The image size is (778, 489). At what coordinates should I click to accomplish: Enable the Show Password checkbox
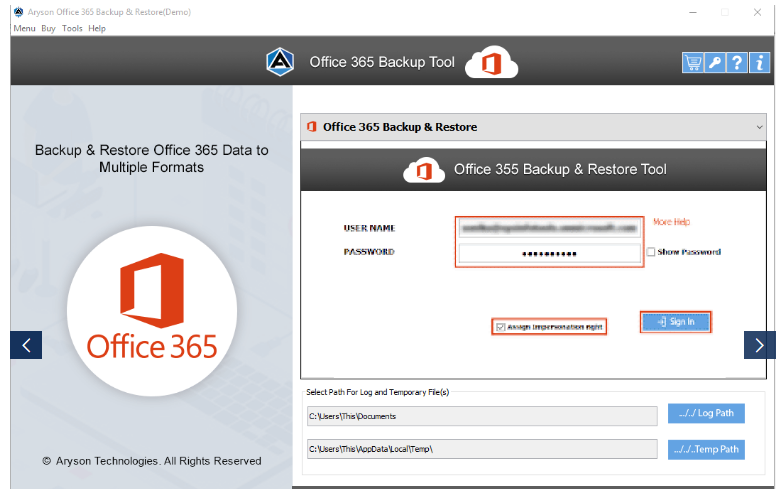[x=651, y=252]
